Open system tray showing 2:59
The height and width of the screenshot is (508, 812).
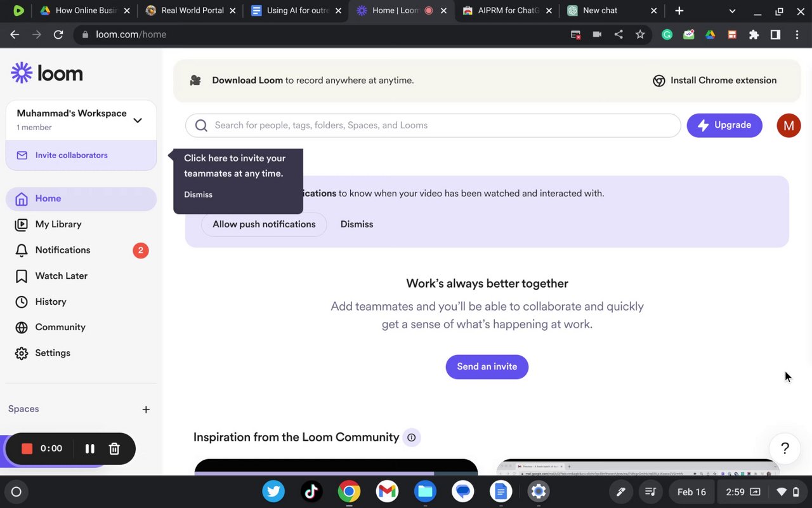761,492
